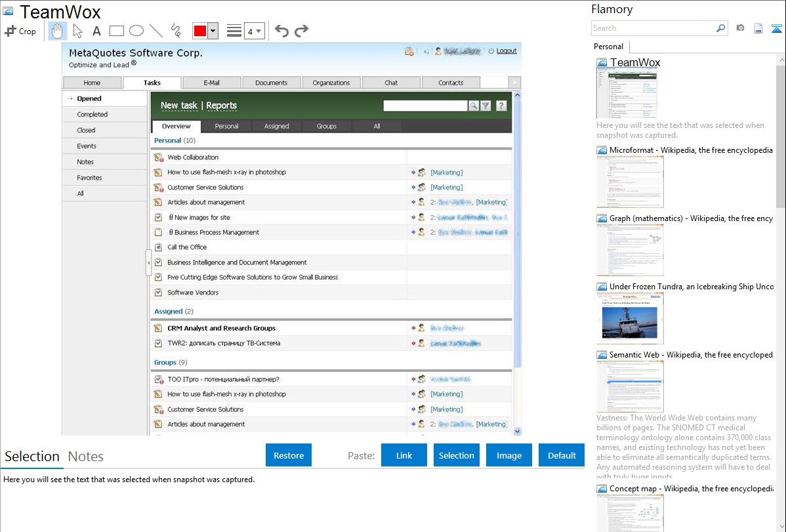This screenshot has height=532, width=786.
Task: Click the Image paste button
Action: (x=508, y=455)
